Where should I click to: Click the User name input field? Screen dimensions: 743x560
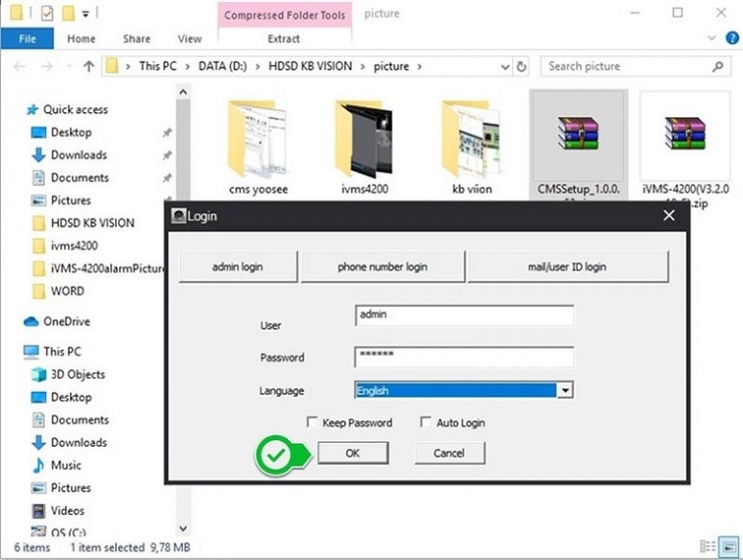464,315
